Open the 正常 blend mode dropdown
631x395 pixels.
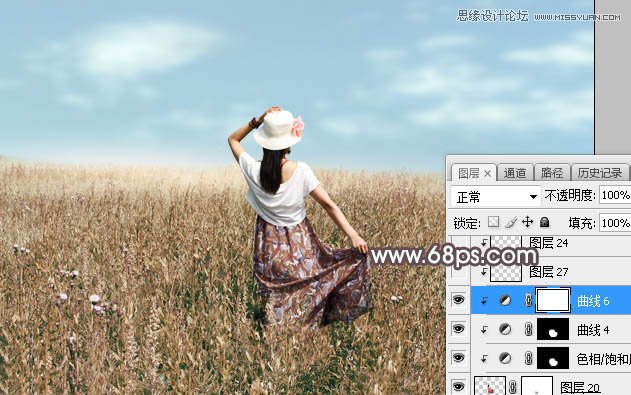(495, 197)
